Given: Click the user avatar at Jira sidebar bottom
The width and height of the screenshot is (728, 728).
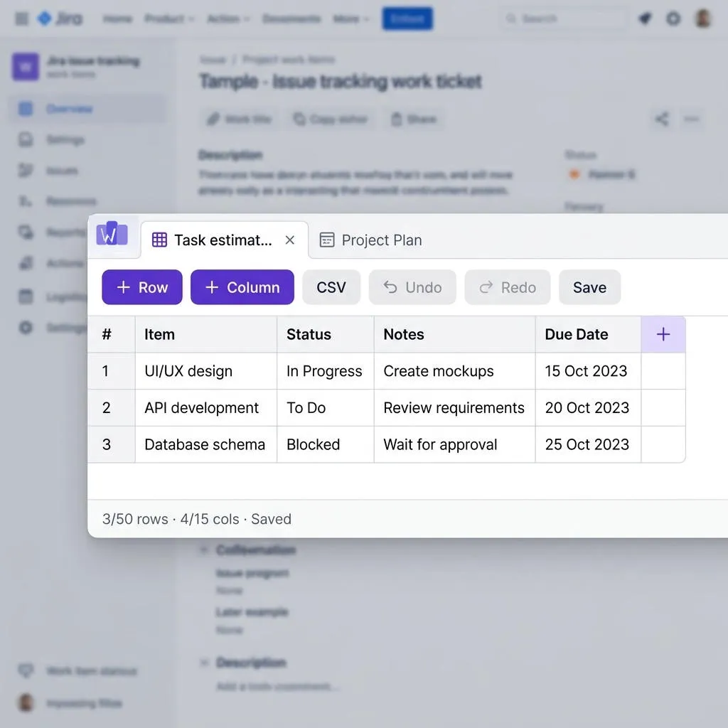Looking at the screenshot, I should 26,703.
